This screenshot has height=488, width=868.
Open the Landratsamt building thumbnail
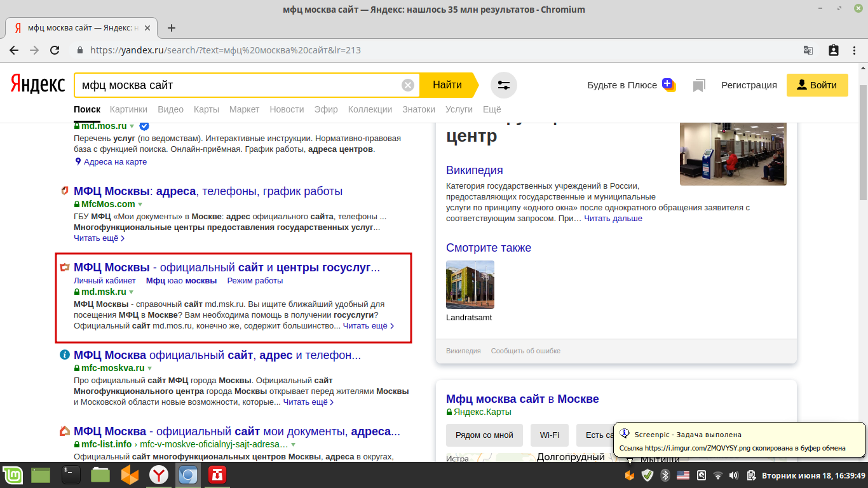[x=470, y=285]
